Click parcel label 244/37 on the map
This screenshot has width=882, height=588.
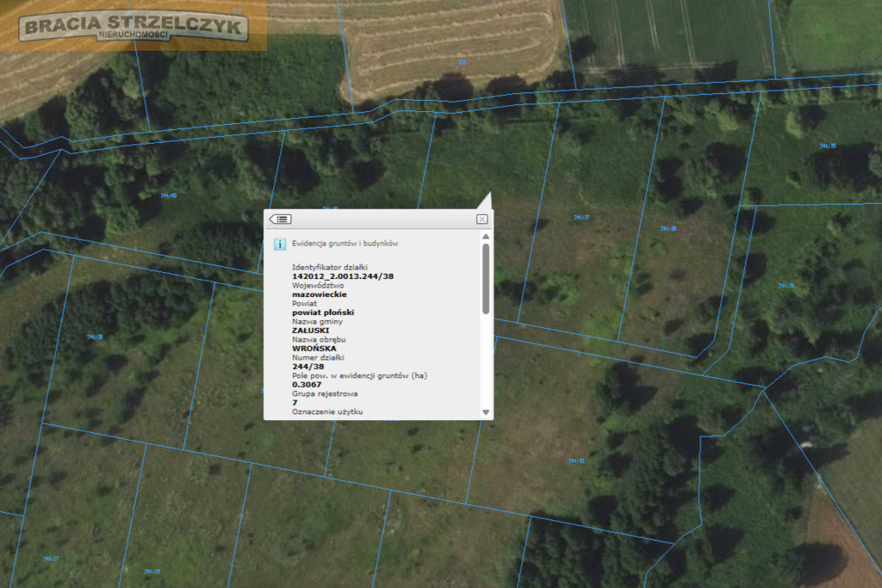coord(581,218)
